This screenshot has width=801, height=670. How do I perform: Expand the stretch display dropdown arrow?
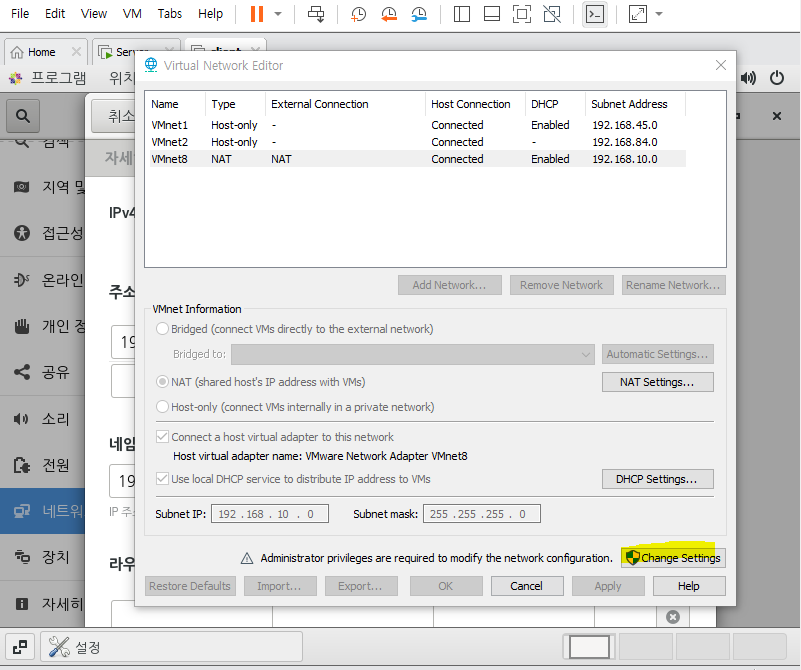(x=659, y=14)
